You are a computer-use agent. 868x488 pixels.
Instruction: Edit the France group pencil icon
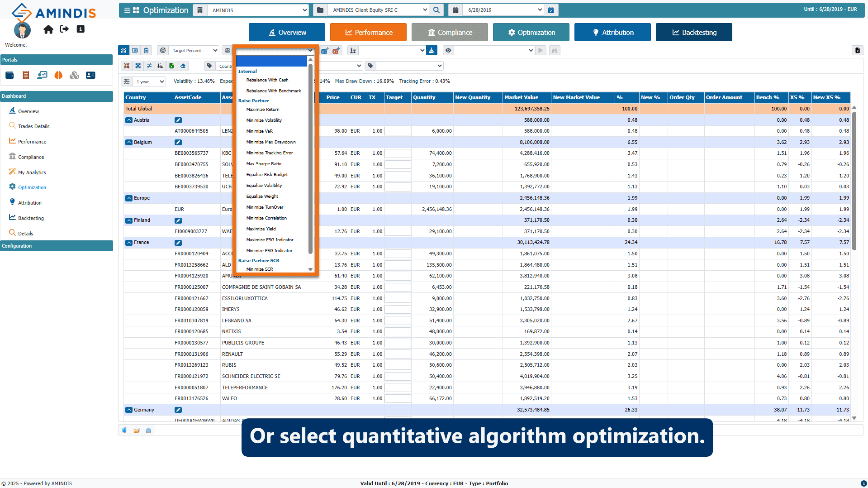178,243
